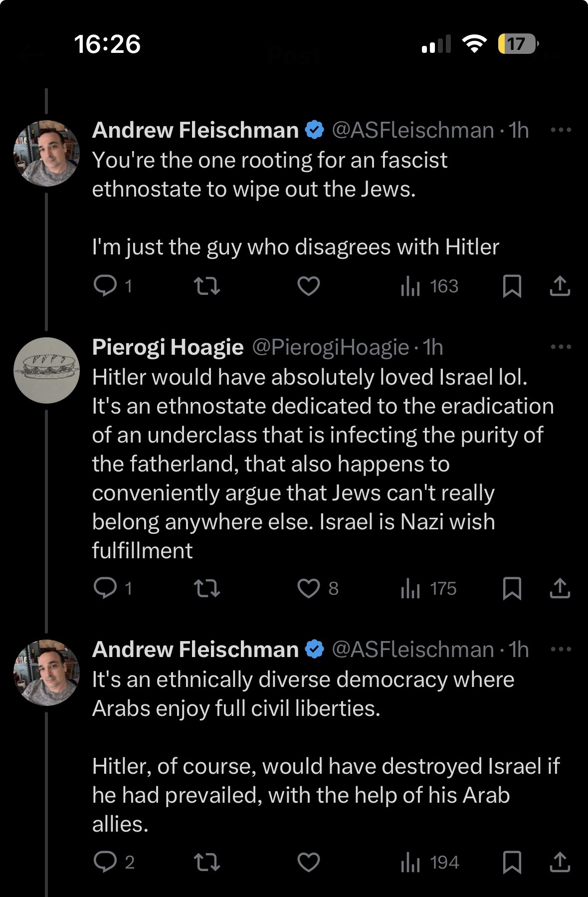The image size is (588, 897).
Task: Bookmark the first tweet in thread
Action: pos(512,286)
